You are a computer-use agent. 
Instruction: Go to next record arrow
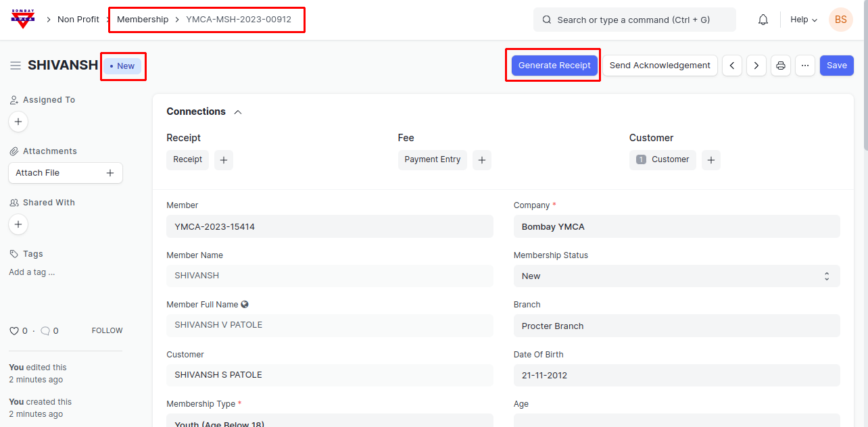[756, 66]
